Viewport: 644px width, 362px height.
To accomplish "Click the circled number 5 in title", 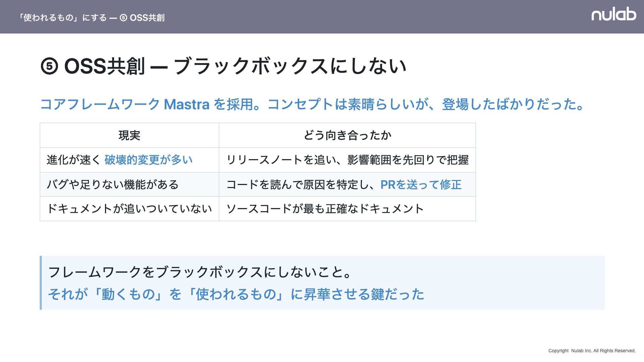I will point(49,66).
